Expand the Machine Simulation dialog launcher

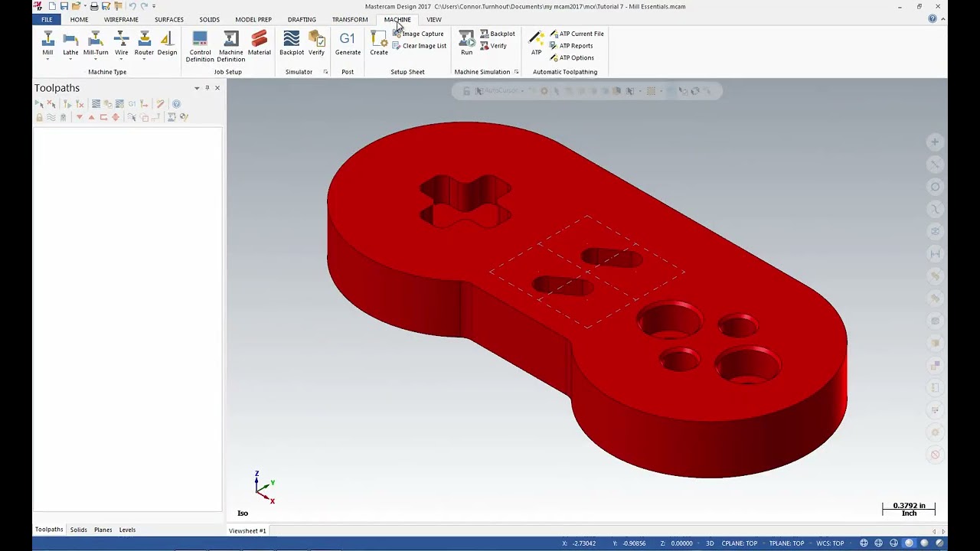[516, 72]
